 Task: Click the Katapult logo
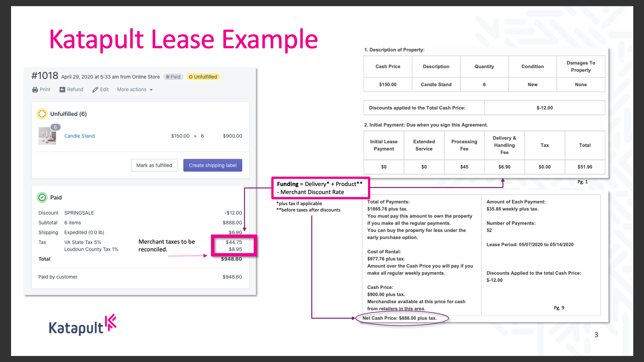83,325
